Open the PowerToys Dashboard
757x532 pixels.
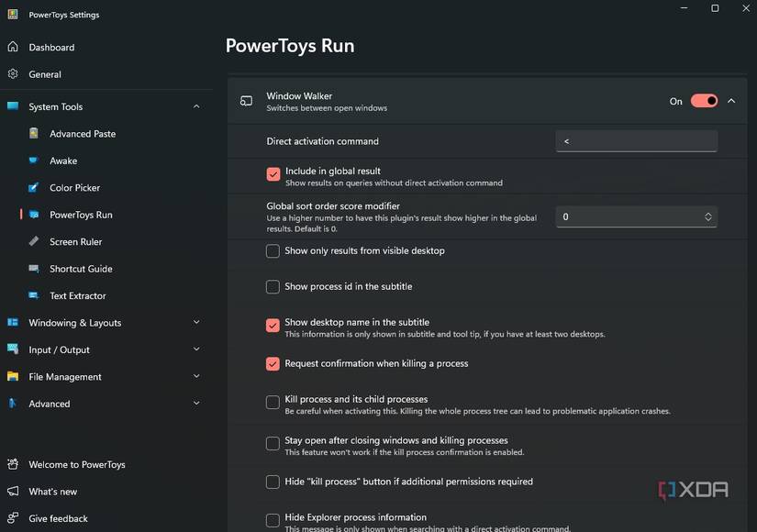[x=51, y=47]
